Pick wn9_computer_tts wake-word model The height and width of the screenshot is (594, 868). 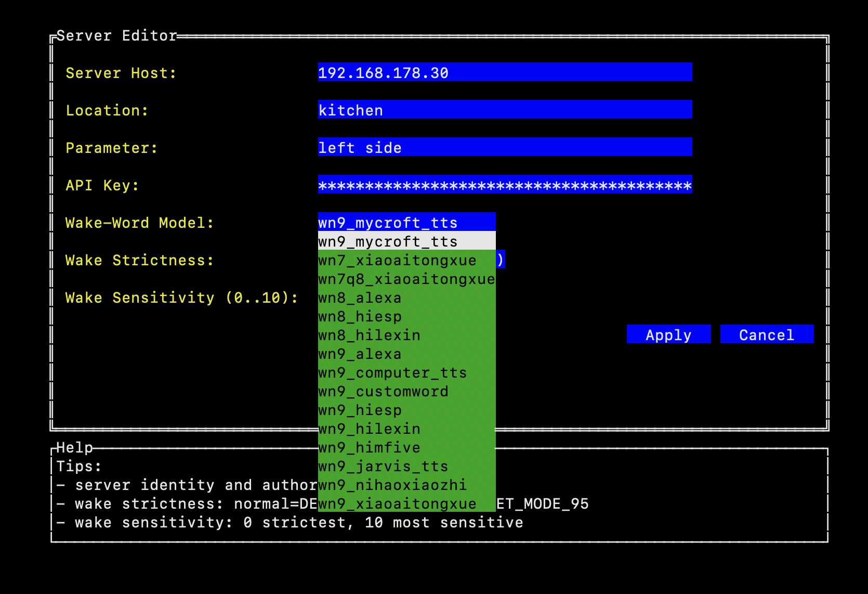point(406,372)
